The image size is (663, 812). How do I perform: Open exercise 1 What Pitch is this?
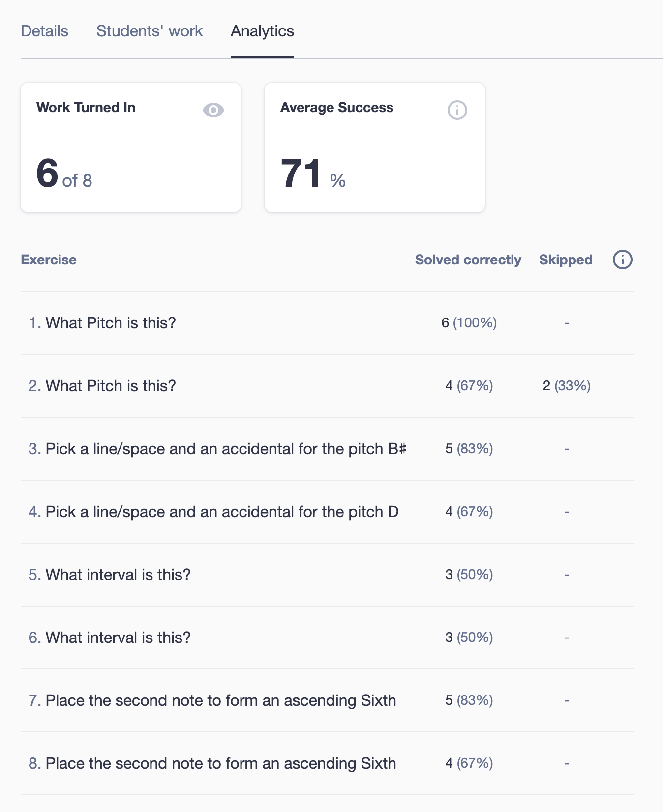pyautogui.click(x=328, y=323)
